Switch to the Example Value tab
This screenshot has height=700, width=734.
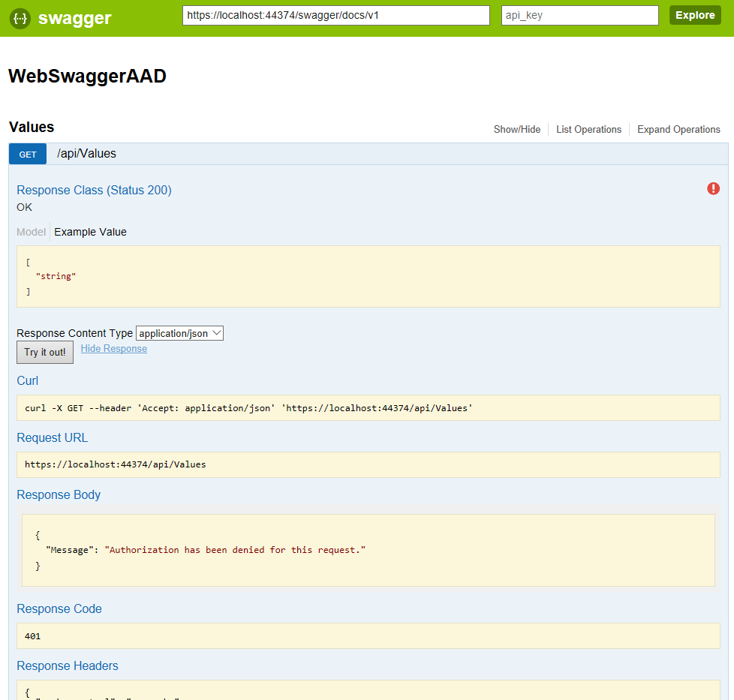90,232
